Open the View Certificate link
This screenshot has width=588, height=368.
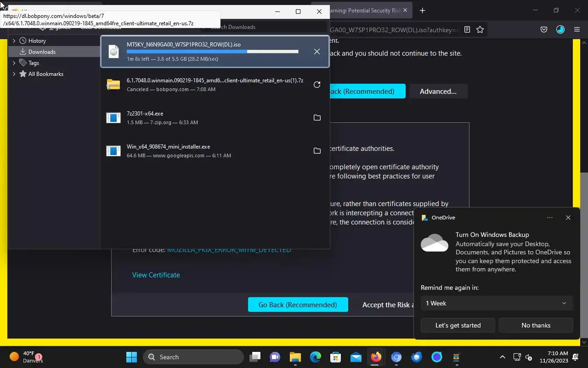156,275
